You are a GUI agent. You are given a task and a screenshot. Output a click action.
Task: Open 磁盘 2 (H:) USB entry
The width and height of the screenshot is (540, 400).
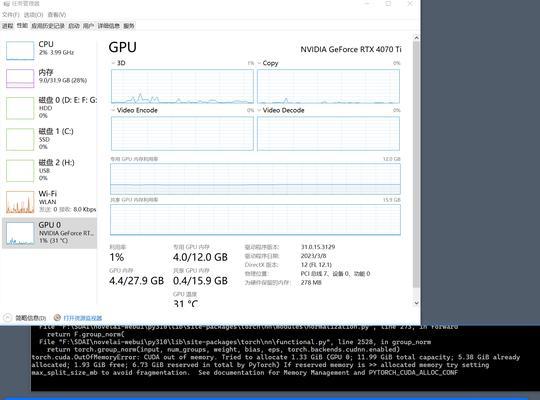[49, 170]
